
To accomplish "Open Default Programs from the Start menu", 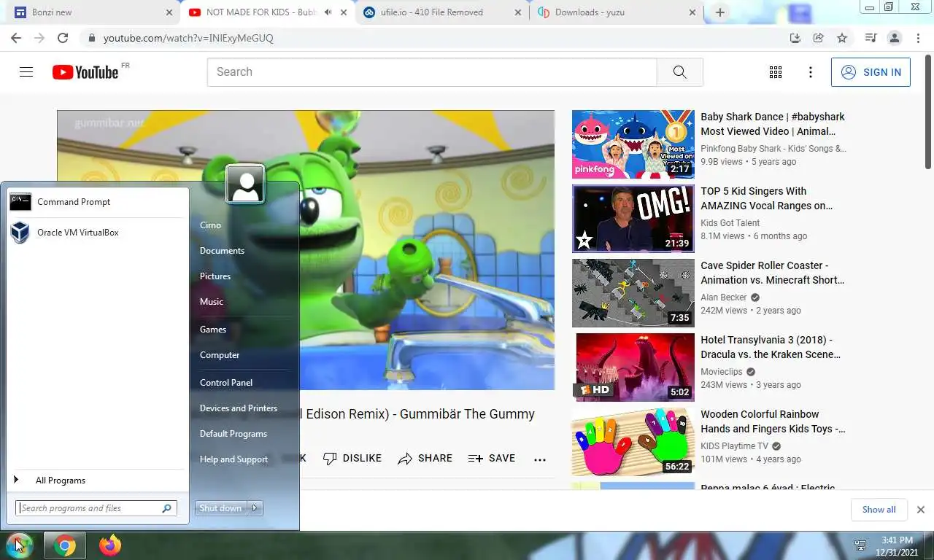I will tap(233, 434).
